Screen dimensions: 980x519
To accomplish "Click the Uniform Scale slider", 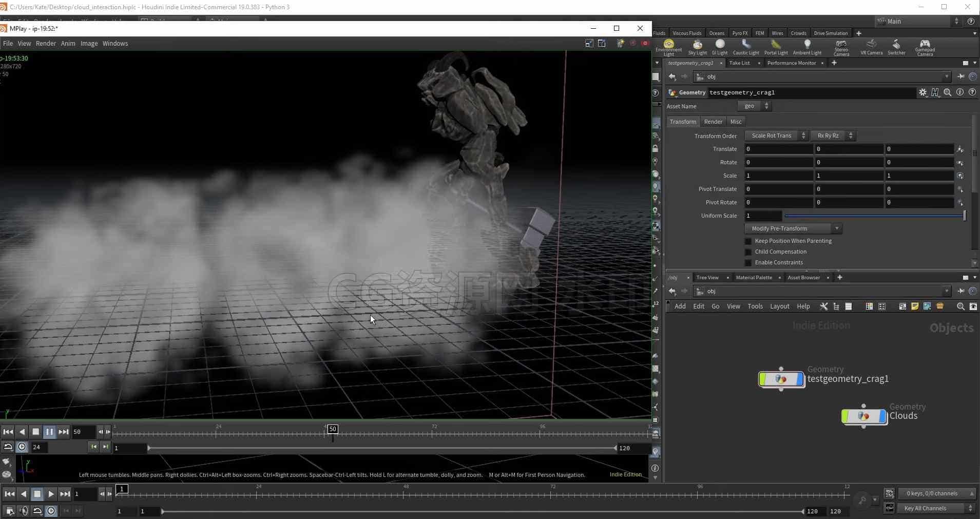I will pos(875,216).
